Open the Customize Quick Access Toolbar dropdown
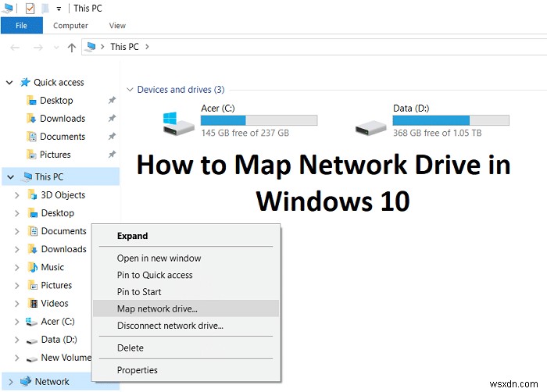Viewport: 547px width, 392px height. (59, 9)
